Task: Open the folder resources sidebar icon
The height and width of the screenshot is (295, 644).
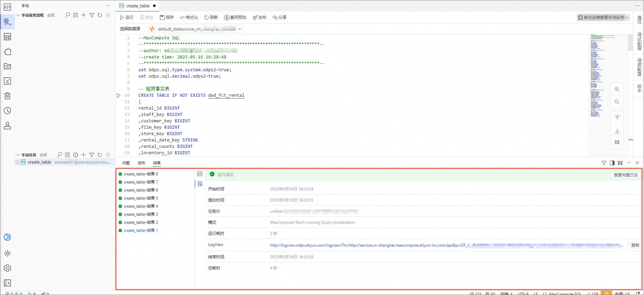Action: [7, 66]
